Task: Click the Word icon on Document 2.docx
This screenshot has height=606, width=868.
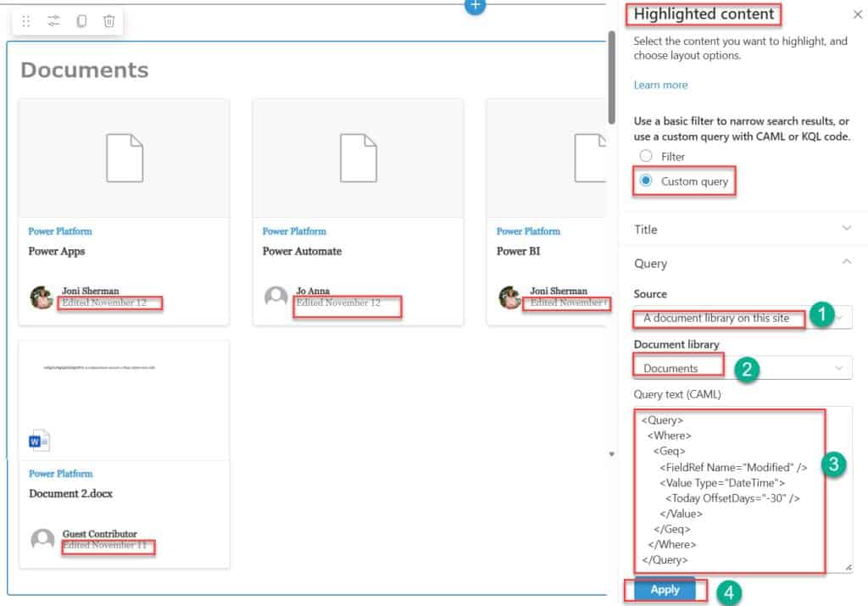Action: (x=39, y=441)
